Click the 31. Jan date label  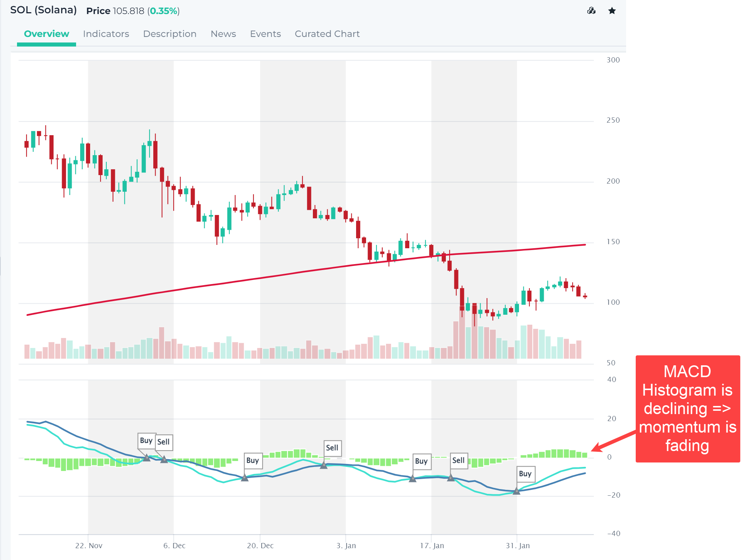pyautogui.click(x=518, y=546)
